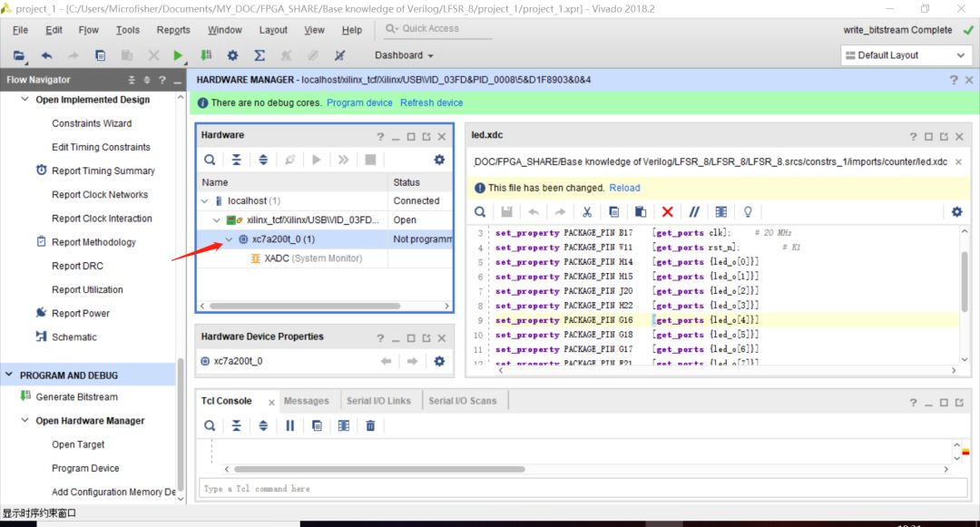Click the Find magnifier in the Hardware panel
The height and width of the screenshot is (527, 980).
point(209,161)
